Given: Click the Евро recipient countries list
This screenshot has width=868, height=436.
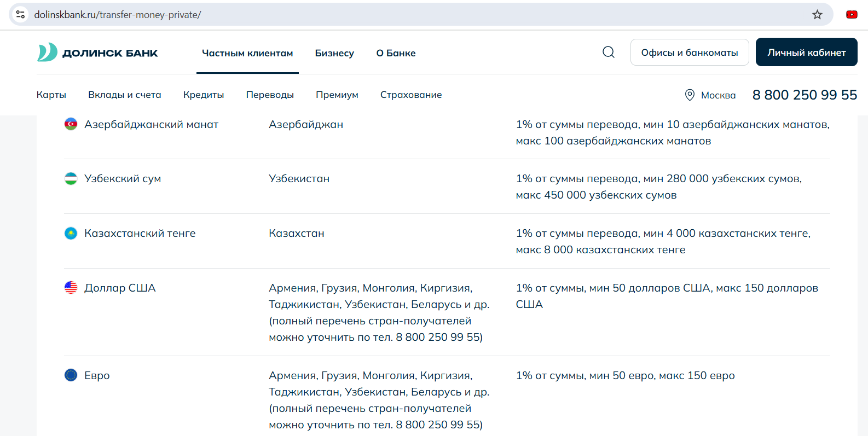Looking at the screenshot, I should 379,400.
